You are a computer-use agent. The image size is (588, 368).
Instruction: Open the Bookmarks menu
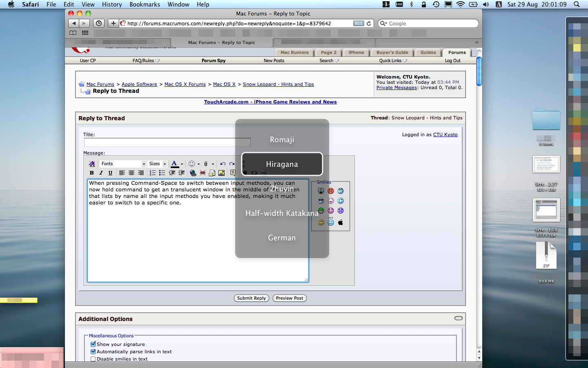[x=145, y=4]
